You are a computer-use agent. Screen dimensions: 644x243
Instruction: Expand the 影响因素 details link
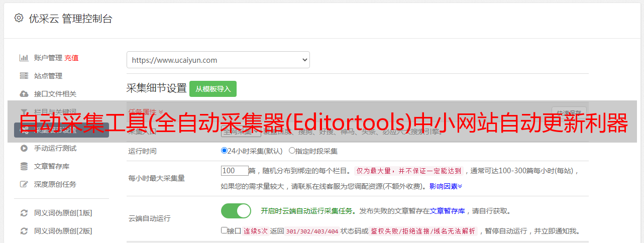(x=445, y=186)
